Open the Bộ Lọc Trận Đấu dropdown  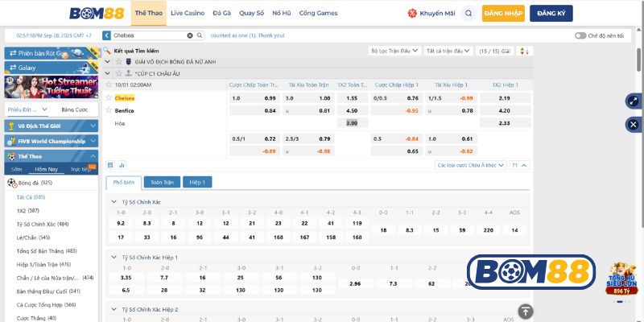[394, 51]
